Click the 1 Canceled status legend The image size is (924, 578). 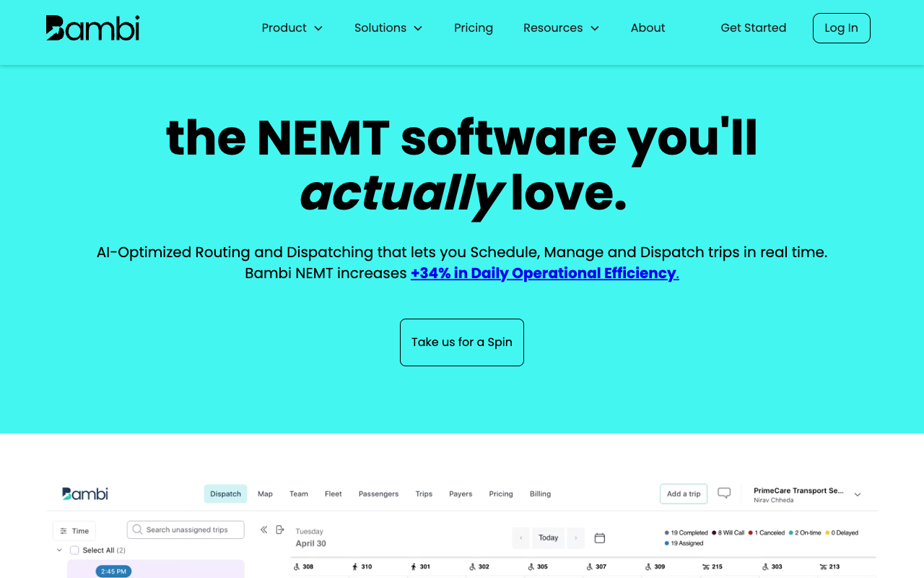(767, 532)
